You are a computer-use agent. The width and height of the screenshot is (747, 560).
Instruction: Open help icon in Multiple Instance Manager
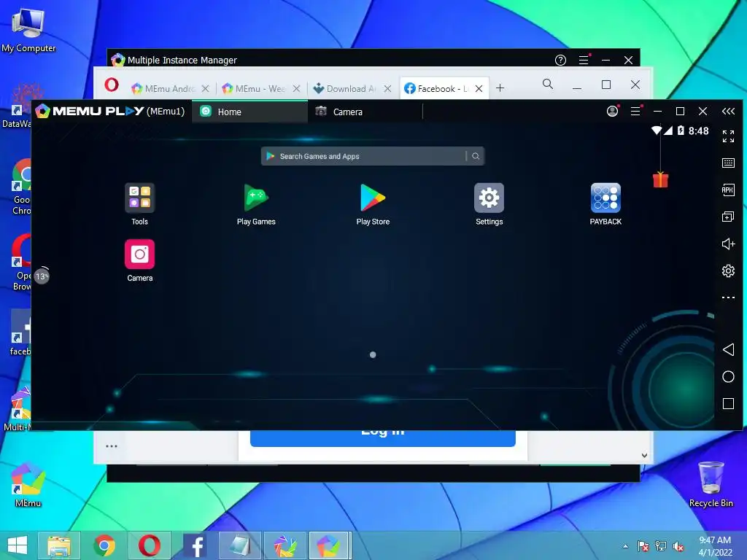pos(560,60)
